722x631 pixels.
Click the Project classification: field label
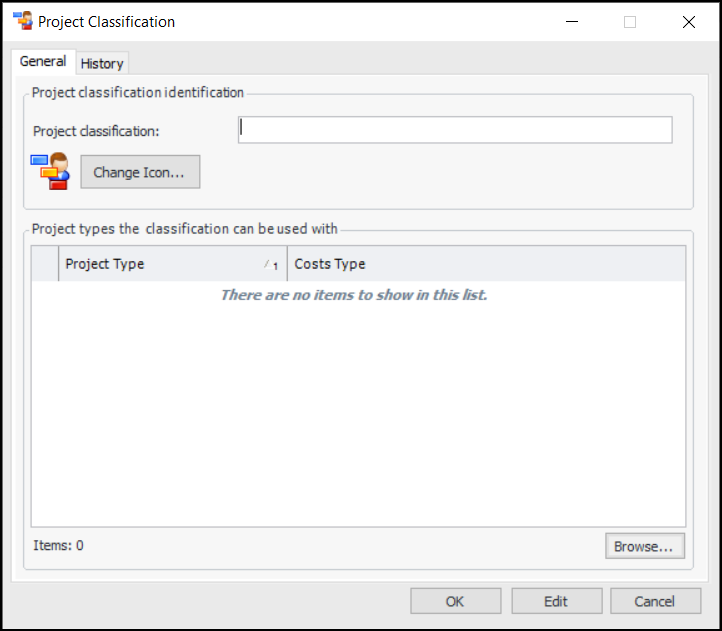coord(96,131)
